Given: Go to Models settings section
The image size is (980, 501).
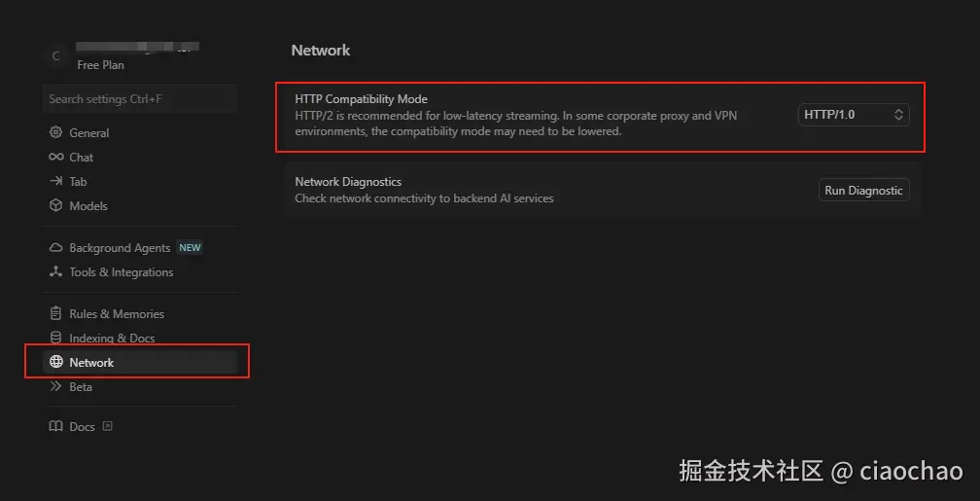Looking at the screenshot, I should [x=88, y=205].
